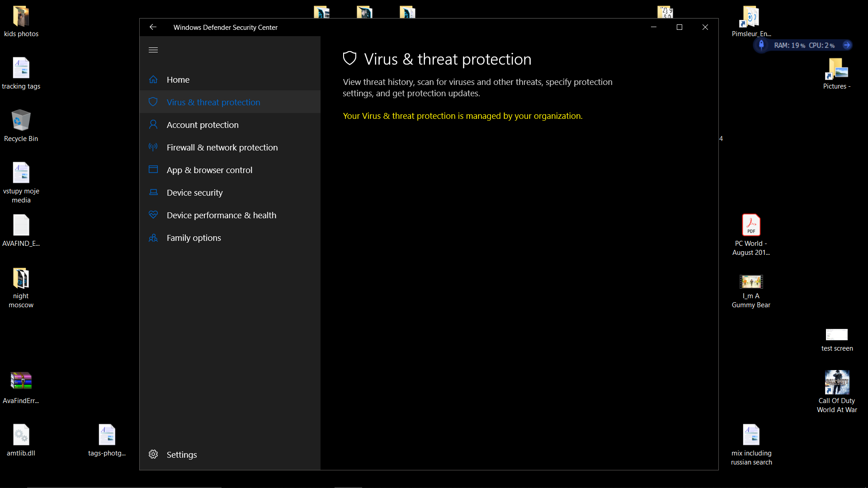Select the I_m A Gummy Bear video

[751, 292]
